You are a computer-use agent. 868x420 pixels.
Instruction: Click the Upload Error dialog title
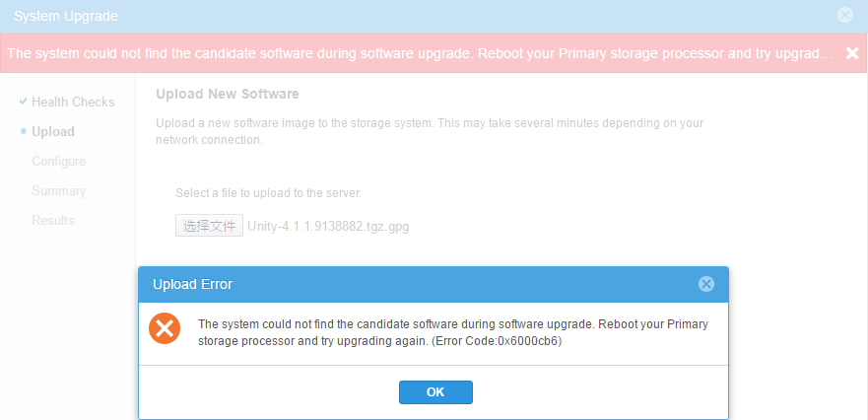(x=192, y=284)
